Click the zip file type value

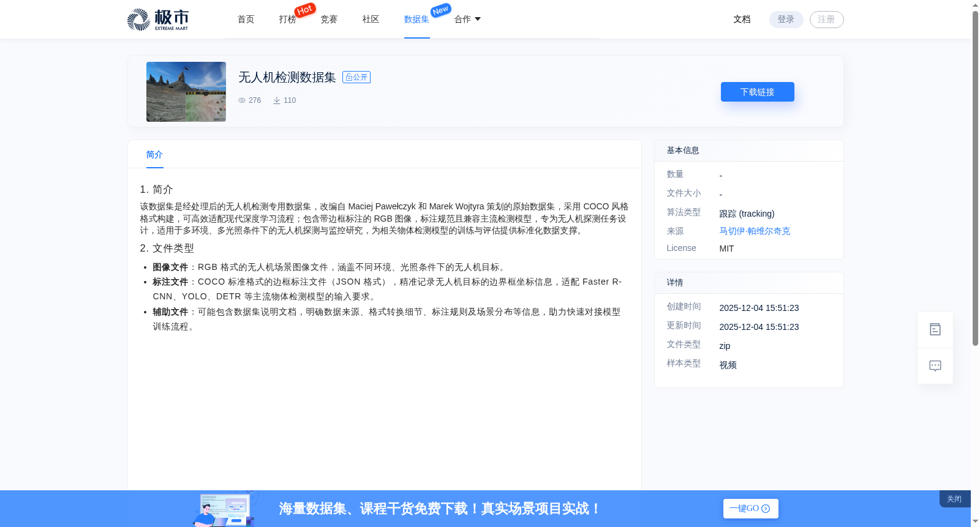725,346
